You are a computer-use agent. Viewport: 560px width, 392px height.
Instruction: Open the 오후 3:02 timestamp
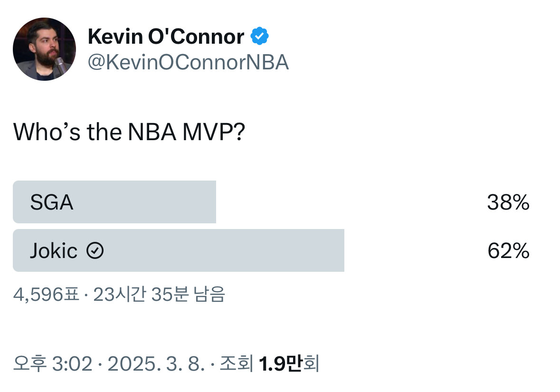pyautogui.click(x=52, y=364)
